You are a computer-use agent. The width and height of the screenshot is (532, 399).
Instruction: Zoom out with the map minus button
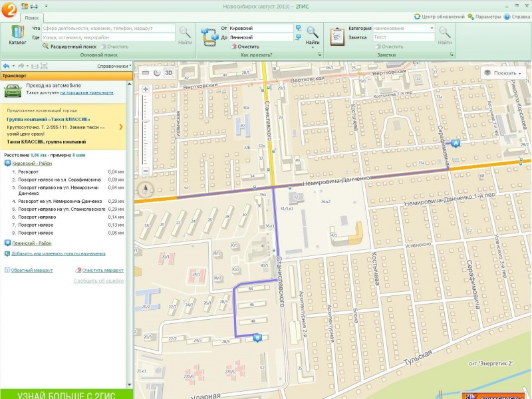[x=146, y=171]
